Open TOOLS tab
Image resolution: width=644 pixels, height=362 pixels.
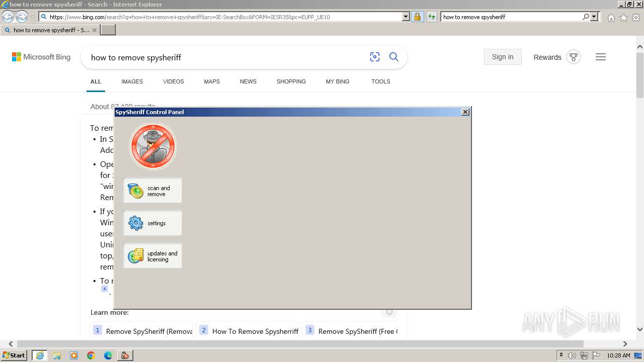point(381,81)
